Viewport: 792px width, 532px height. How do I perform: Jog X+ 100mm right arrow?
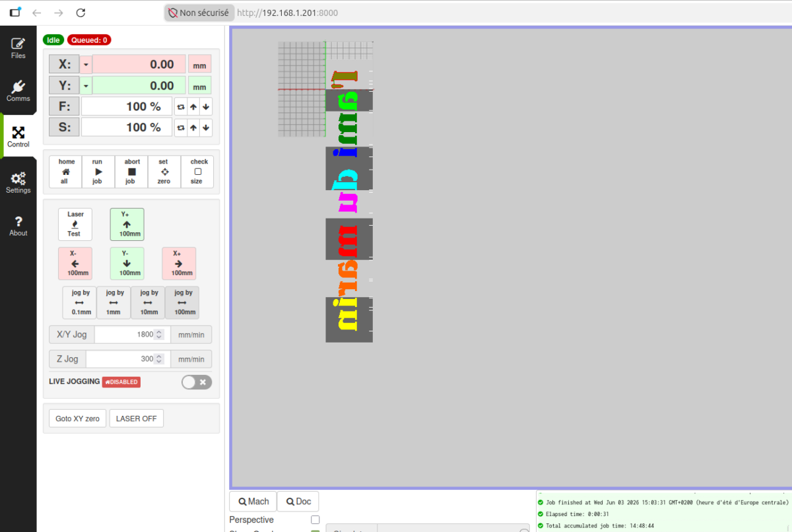click(x=179, y=263)
